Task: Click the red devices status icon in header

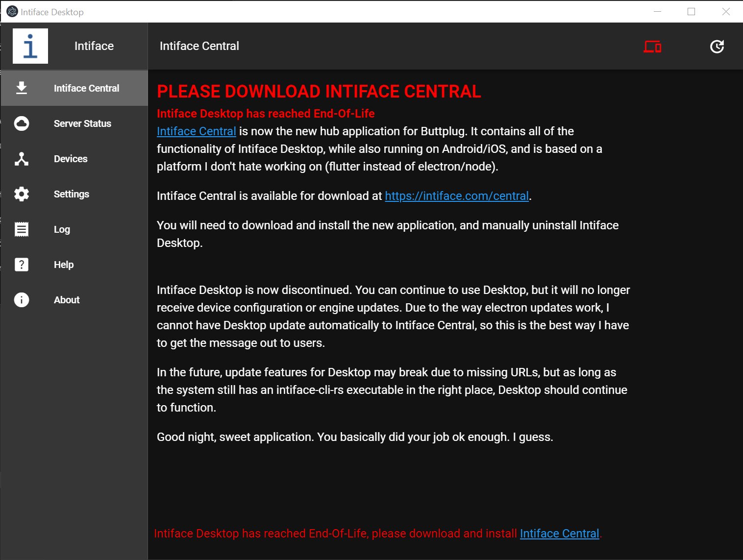Action: tap(652, 47)
